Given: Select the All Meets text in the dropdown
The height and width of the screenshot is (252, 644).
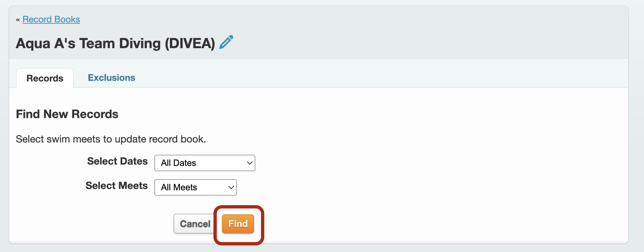Looking at the screenshot, I should coord(179,187).
